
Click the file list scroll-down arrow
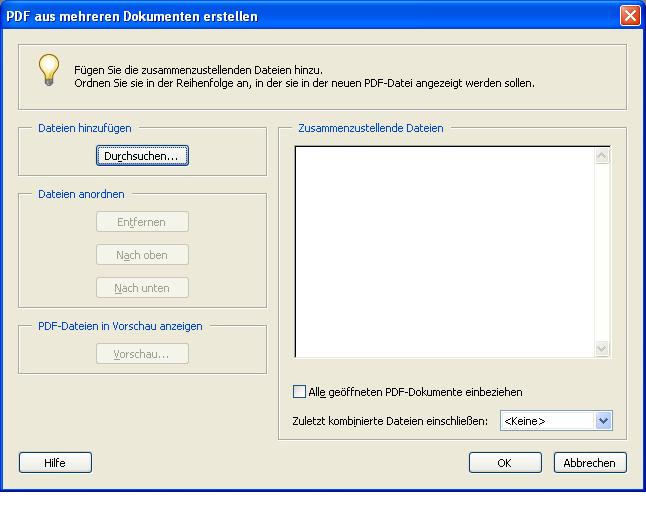(602, 349)
